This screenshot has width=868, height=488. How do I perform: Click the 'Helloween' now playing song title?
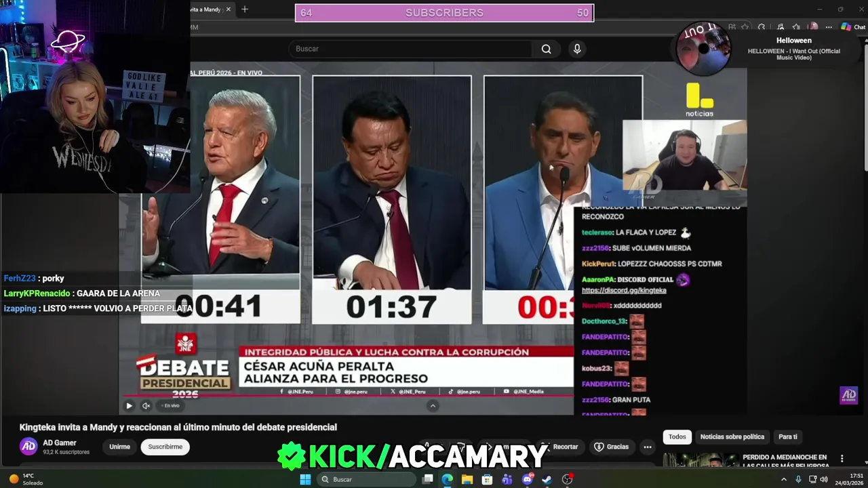[x=794, y=41]
